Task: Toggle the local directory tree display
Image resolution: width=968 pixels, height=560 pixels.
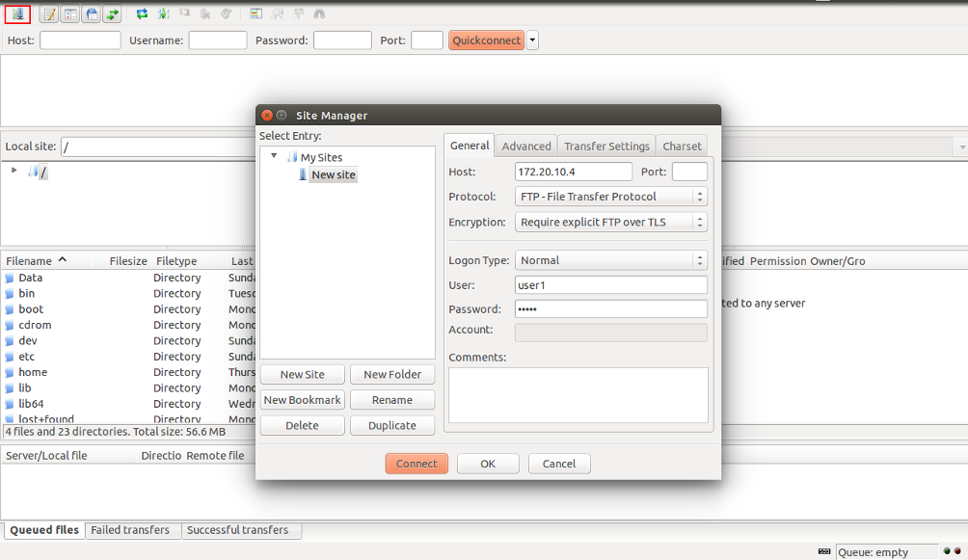Action: tap(70, 13)
